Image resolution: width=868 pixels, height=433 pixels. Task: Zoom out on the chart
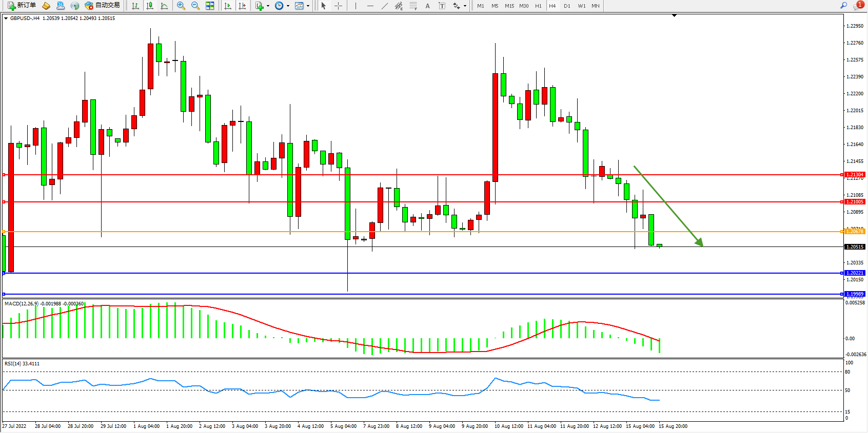tap(195, 6)
